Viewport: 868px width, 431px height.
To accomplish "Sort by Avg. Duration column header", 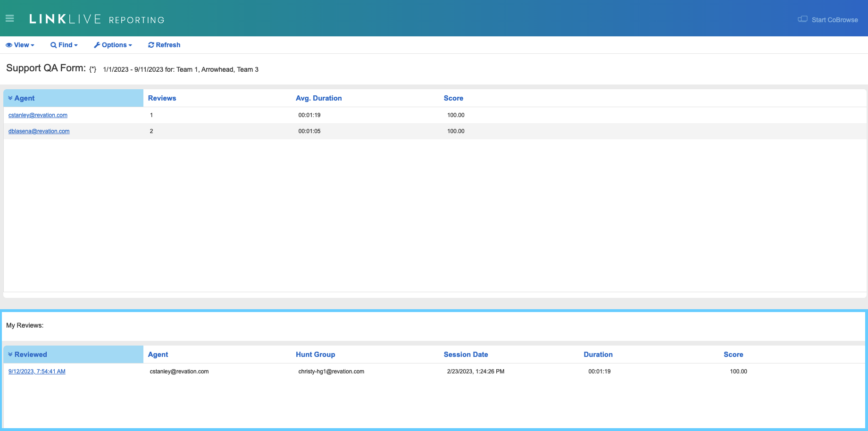I will (318, 98).
